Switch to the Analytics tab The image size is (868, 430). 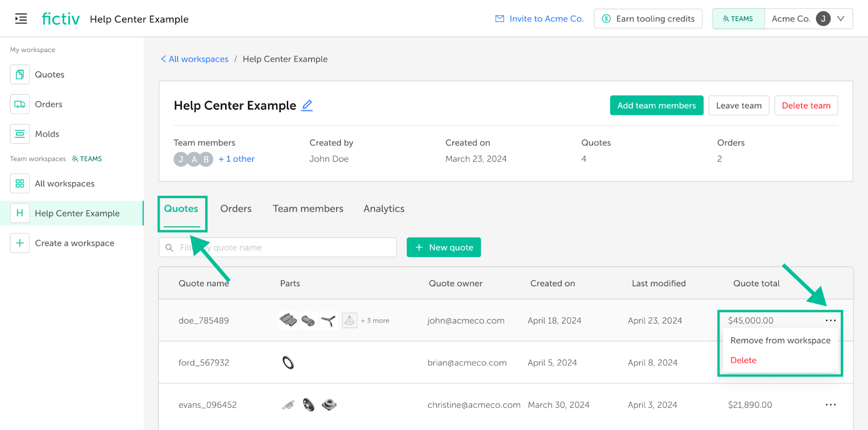tap(384, 209)
